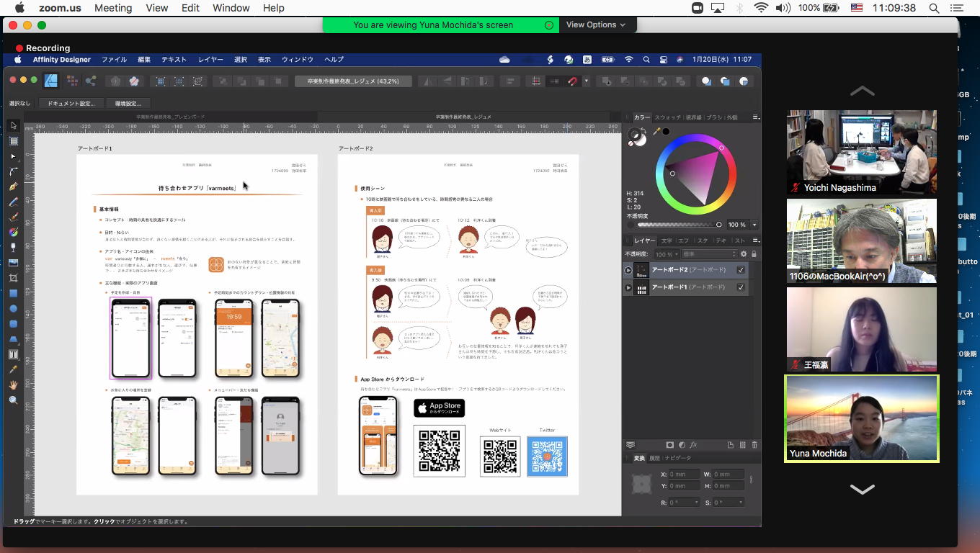Click the 環境設定 button

tap(128, 104)
